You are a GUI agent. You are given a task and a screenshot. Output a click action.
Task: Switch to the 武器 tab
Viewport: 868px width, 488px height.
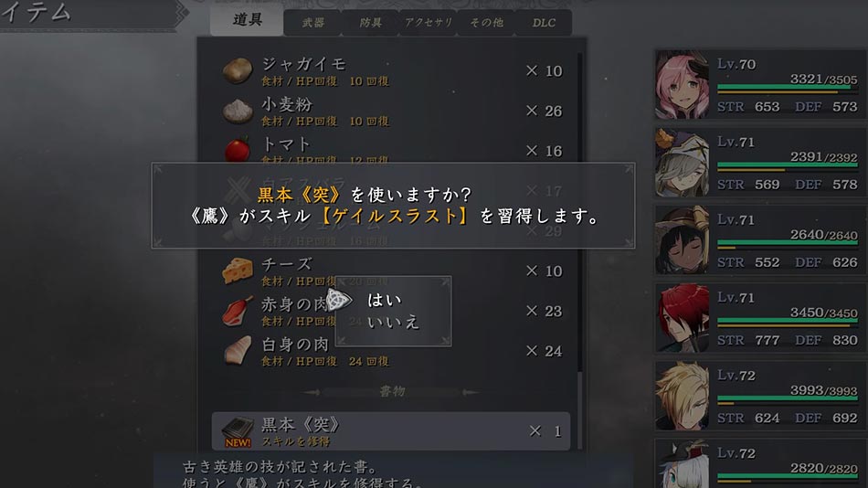tap(312, 23)
